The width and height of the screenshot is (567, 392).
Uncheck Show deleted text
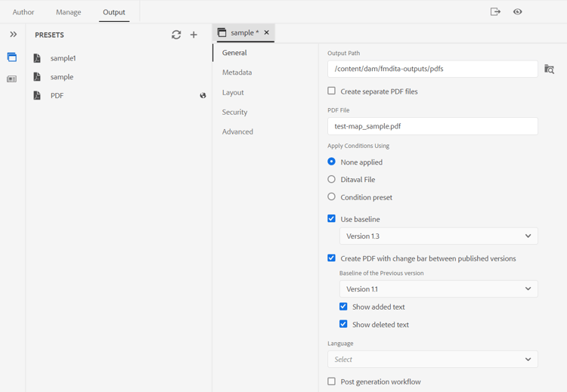(x=343, y=324)
